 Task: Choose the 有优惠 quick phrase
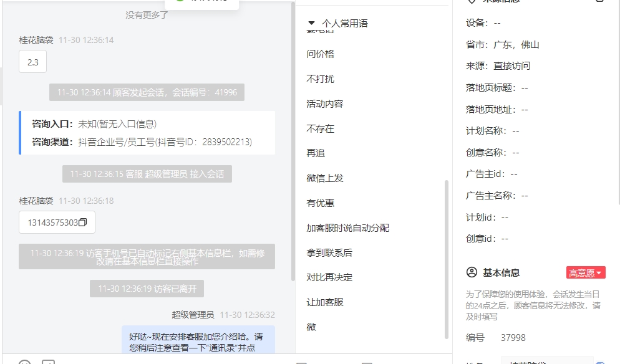[x=320, y=203]
